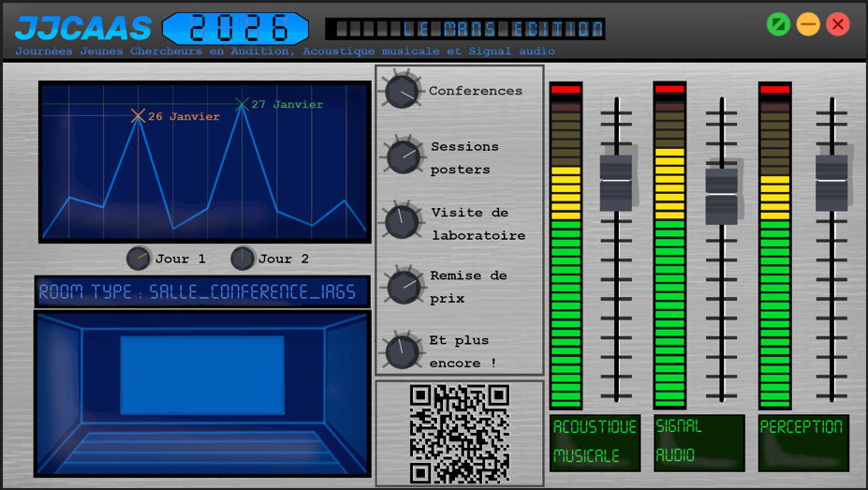This screenshot has height=490, width=868.
Task: Click the Room Type display field
Action: pyautogui.click(x=202, y=292)
